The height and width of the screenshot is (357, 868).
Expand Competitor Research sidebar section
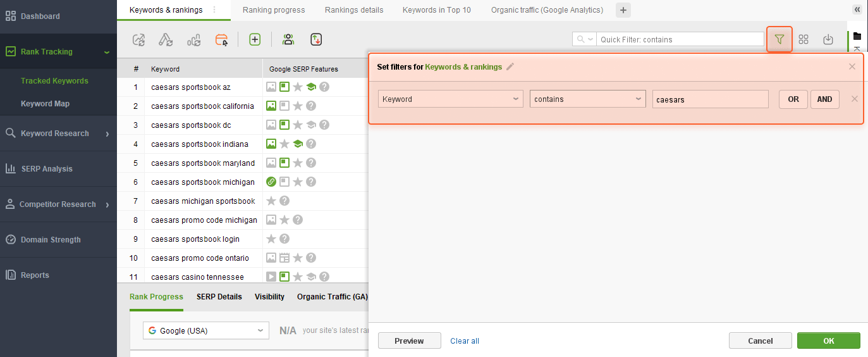[107, 204]
